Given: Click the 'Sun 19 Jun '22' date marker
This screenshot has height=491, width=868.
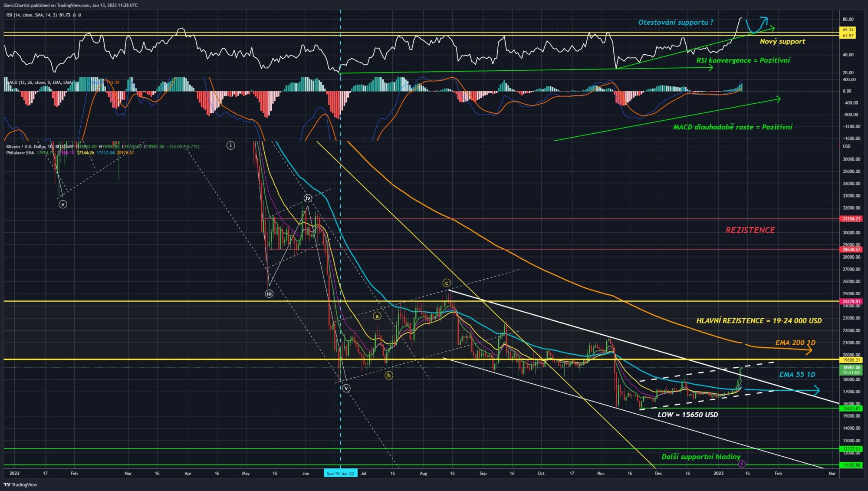Looking at the screenshot, I should click(341, 473).
